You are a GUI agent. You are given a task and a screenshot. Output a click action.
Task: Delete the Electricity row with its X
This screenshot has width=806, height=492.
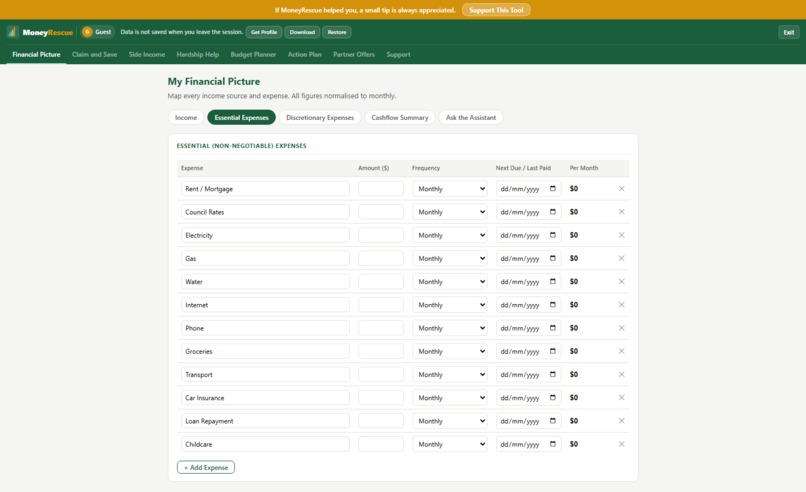click(x=621, y=235)
